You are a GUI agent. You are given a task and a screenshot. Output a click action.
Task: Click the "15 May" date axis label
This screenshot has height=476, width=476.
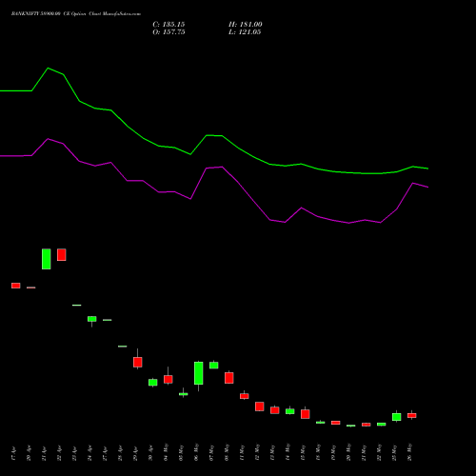pyautogui.click(x=303, y=452)
